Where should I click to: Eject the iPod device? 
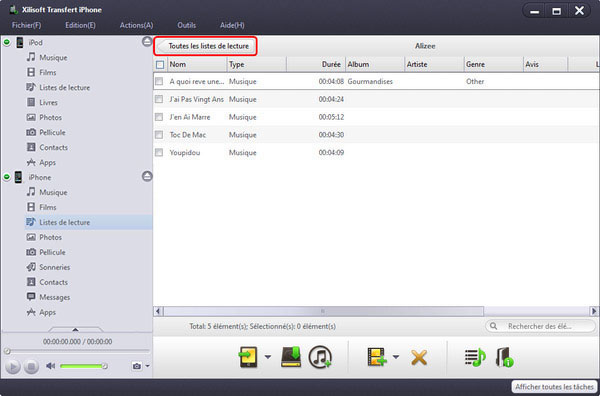(147, 42)
